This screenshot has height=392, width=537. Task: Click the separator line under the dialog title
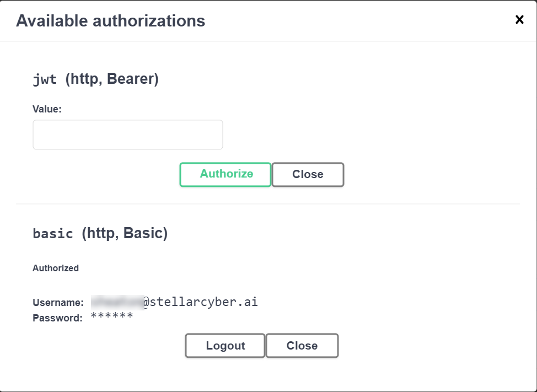pyautogui.click(x=268, y=41)
